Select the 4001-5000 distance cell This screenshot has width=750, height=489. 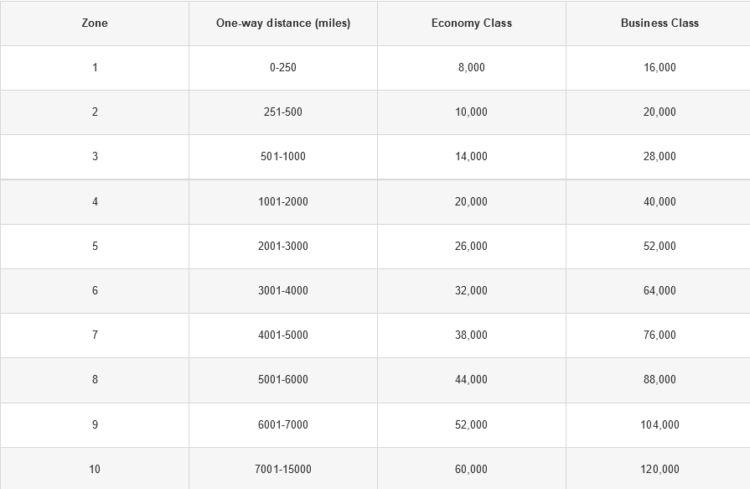point(283,335)
